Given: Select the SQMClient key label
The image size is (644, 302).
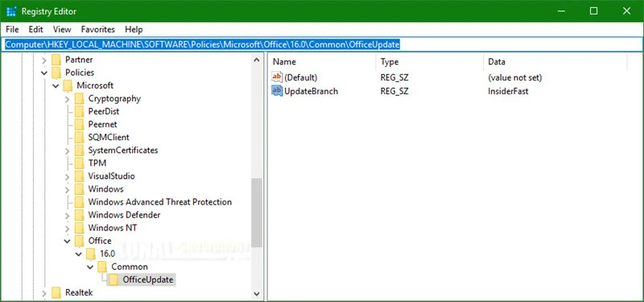Looking at the screenshot, I should 109,137.
